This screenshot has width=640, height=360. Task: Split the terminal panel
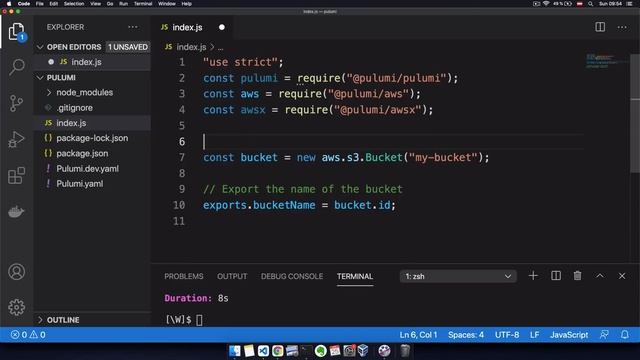tap(556, 276)
